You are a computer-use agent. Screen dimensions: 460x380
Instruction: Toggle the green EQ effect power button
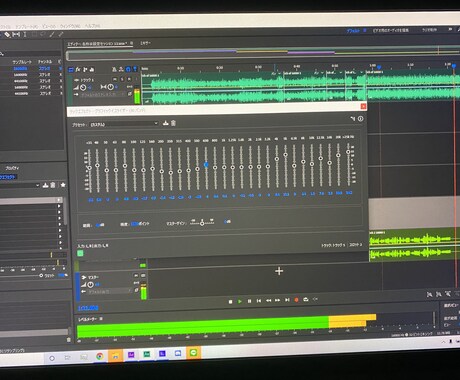pyautogui.click(x=80, y=254)
